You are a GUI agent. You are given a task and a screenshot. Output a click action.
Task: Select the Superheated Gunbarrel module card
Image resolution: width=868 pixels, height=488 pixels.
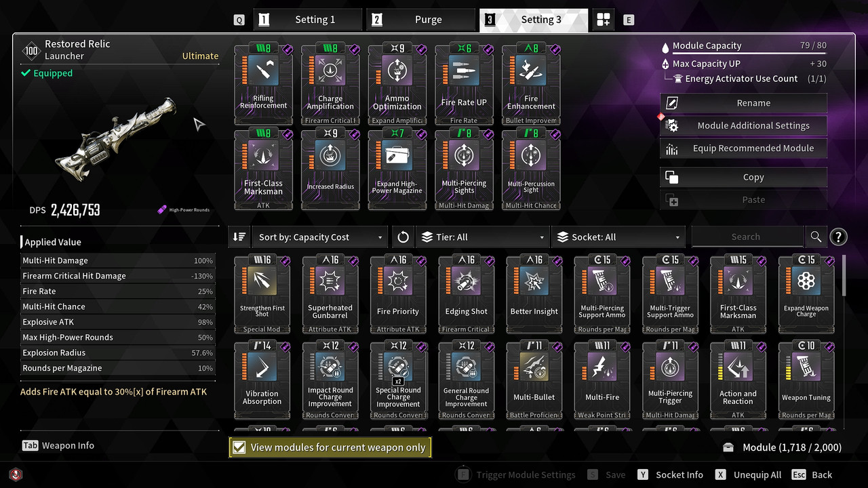[x=330, y=294]
